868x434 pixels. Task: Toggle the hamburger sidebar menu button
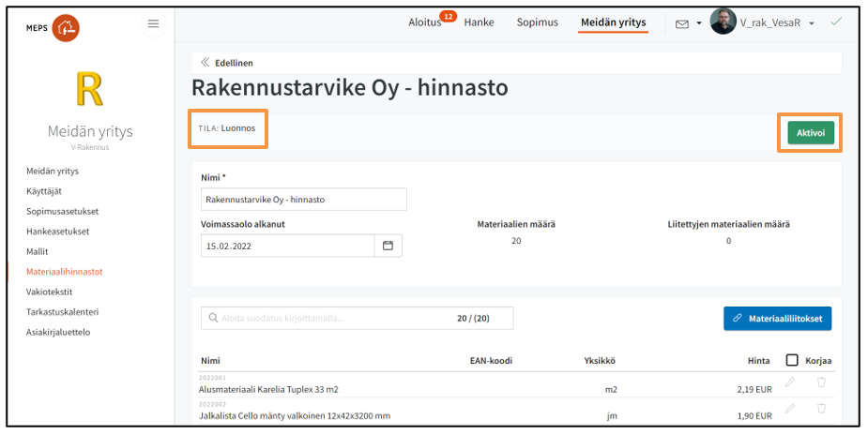(x=153, y=23)
